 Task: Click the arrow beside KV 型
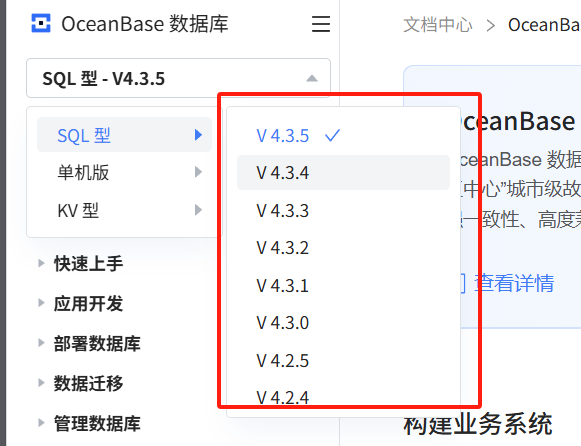199,210
